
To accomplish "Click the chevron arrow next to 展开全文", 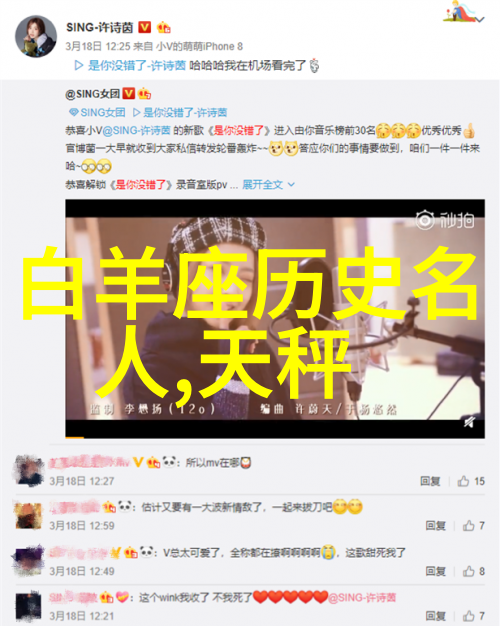I will point(291,184).
